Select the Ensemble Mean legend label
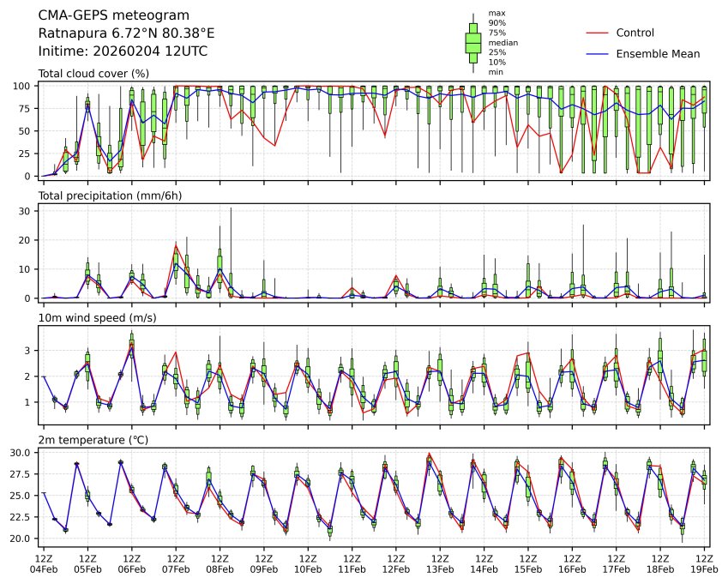Screen dimensions: 728x584 click(659, 53)
